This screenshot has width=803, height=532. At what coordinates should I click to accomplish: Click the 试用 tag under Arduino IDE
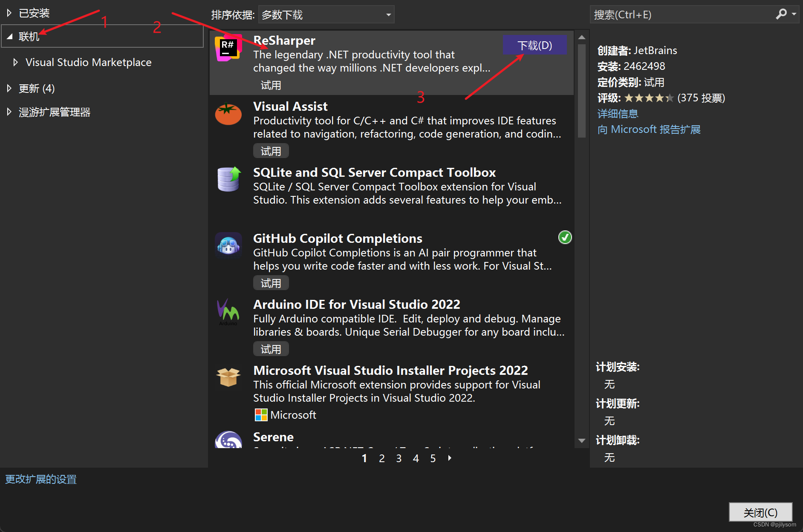point(271,349)
